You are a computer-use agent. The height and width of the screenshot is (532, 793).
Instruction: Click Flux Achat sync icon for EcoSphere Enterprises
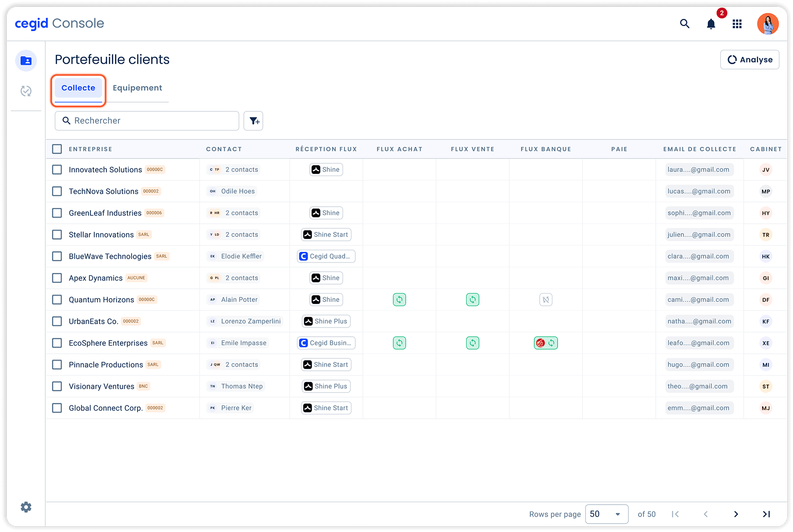click(x=399, y=343)
